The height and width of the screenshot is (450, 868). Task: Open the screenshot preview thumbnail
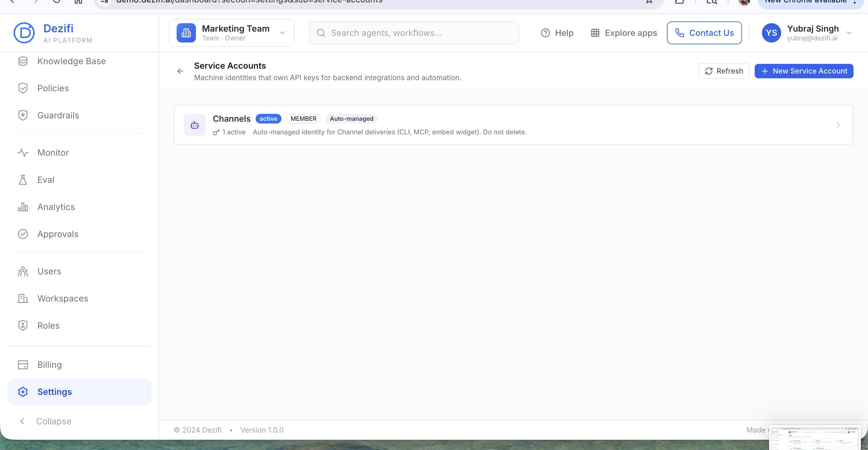(x=815, y=438)
